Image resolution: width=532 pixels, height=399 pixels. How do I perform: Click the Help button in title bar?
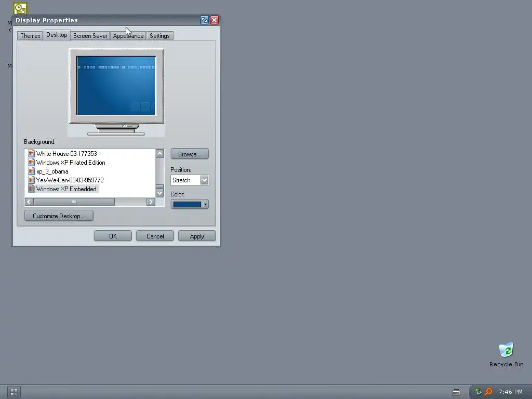point(204,20)
